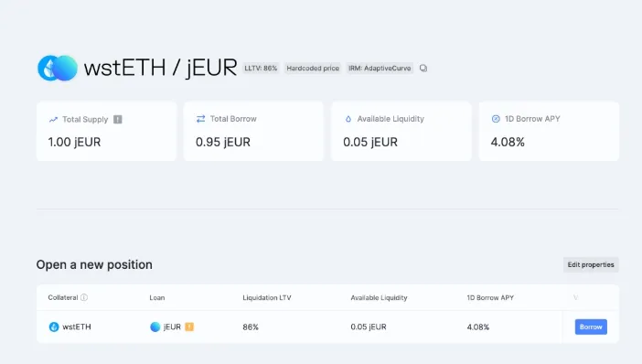Click the Total Supply warning badge icon
This screenshot has width=642, height=364.
coord(117,119)
